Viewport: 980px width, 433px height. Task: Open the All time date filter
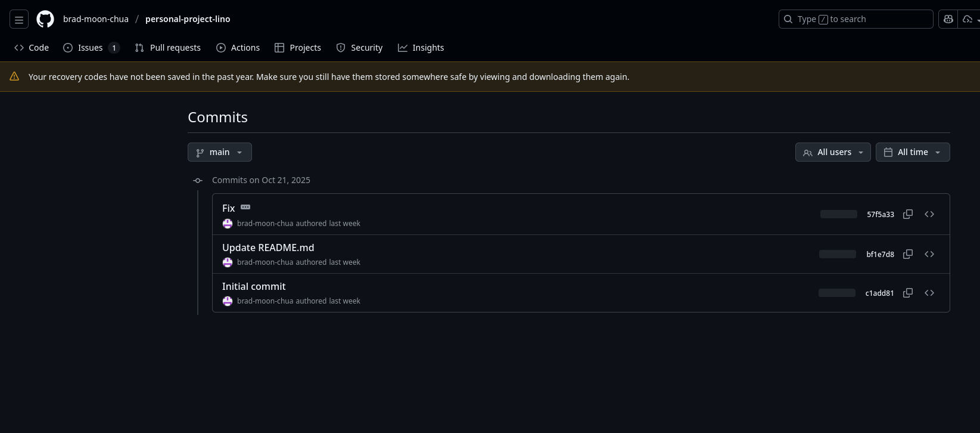point(912,152)
